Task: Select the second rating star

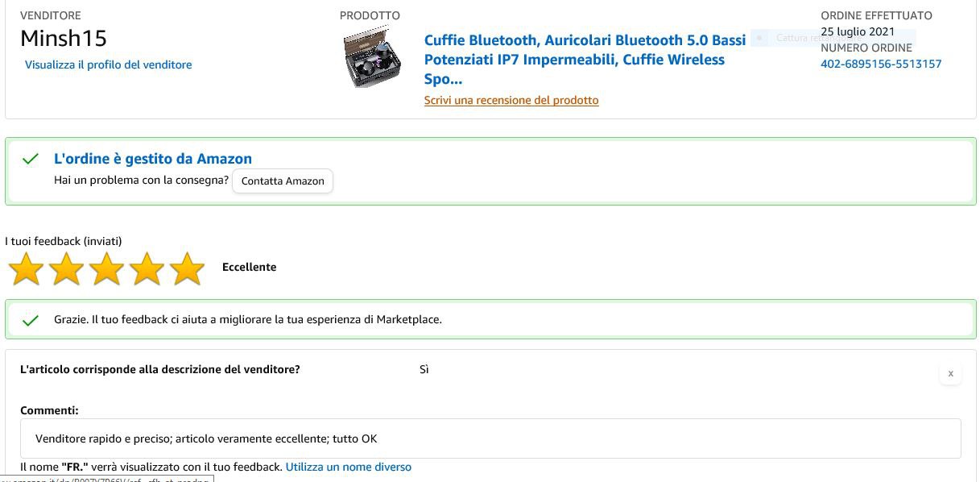Action: pyautogui.click(x=66, y=268)
